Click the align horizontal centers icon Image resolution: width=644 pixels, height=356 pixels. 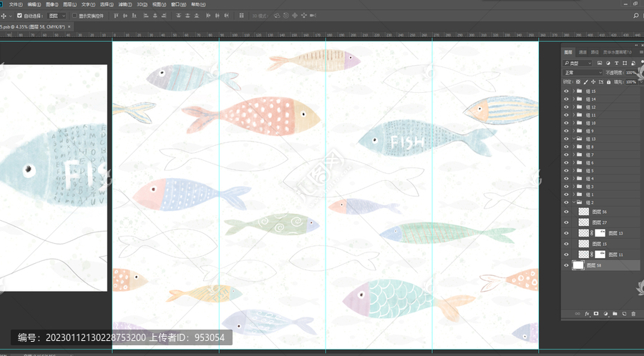(155, 16)
